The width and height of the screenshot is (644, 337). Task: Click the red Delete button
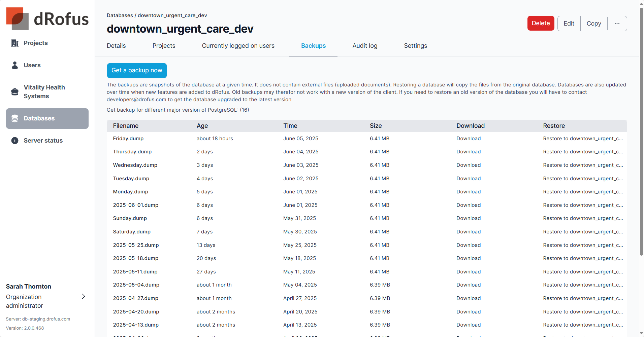(541, 24)
